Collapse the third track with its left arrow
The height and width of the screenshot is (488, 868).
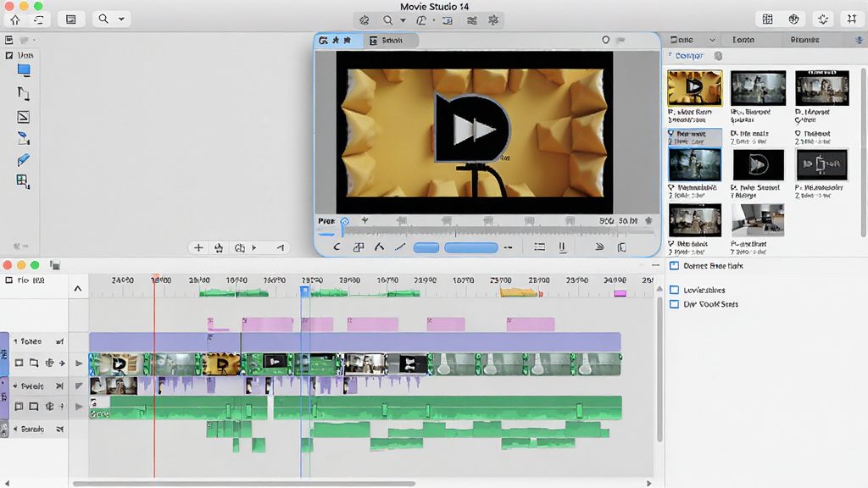coord(15,429)
